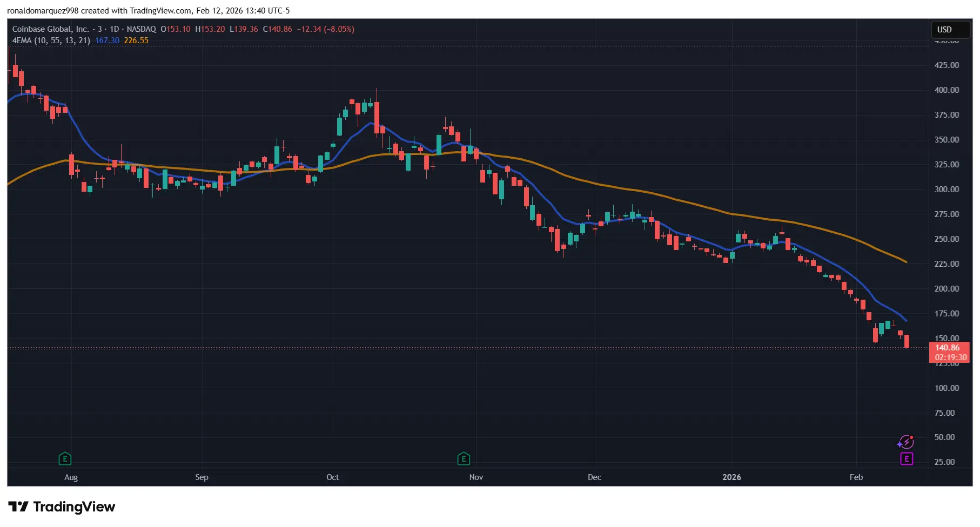980x527 pixels.
Task: Open the 1D interval selector in the legend
Action: pyautogui.click(x=113, y=29)
